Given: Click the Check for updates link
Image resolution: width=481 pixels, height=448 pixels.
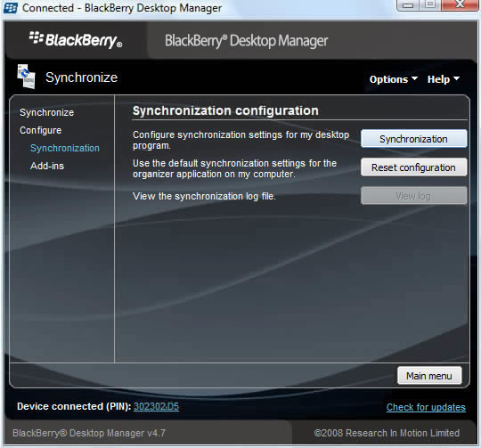Looking at the screenshot, I should click(426, 407).
